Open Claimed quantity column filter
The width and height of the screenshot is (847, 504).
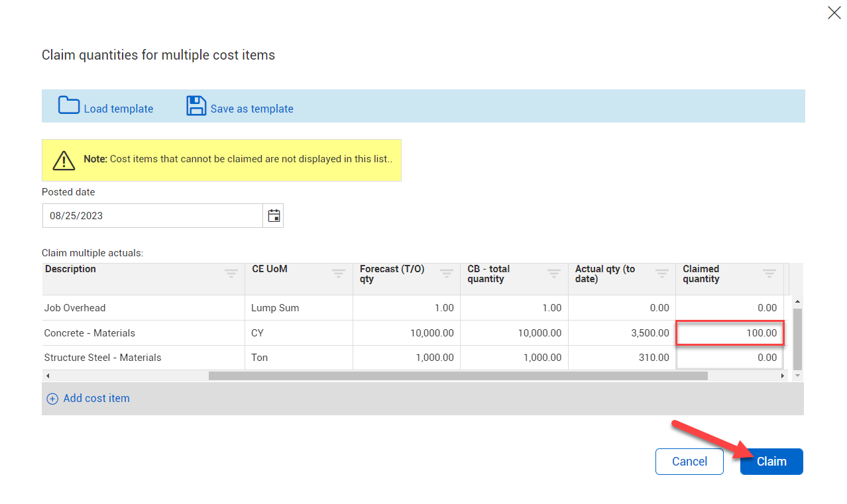pyautogui.click(x=769, y=274)
